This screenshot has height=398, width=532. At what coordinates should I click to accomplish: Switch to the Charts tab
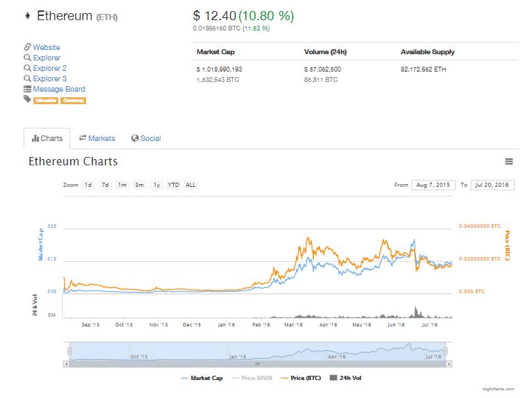(47, 138)
